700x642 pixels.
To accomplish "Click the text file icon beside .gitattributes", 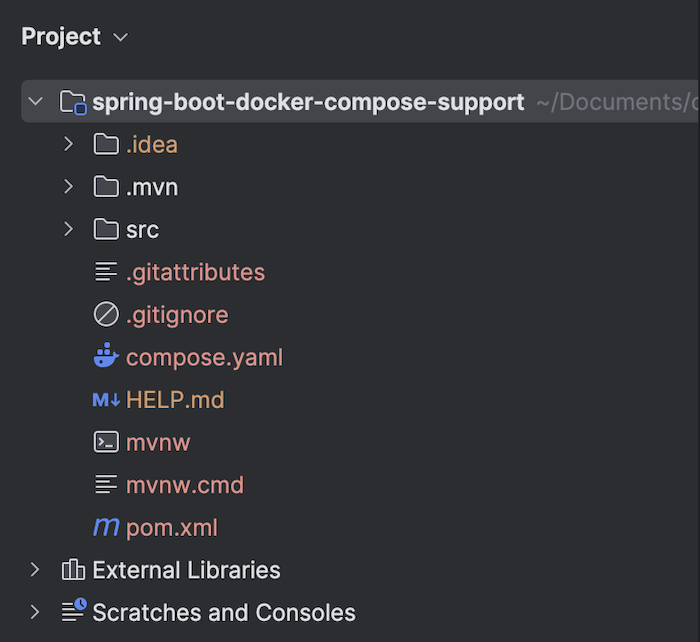I will [x=106, y=271].
